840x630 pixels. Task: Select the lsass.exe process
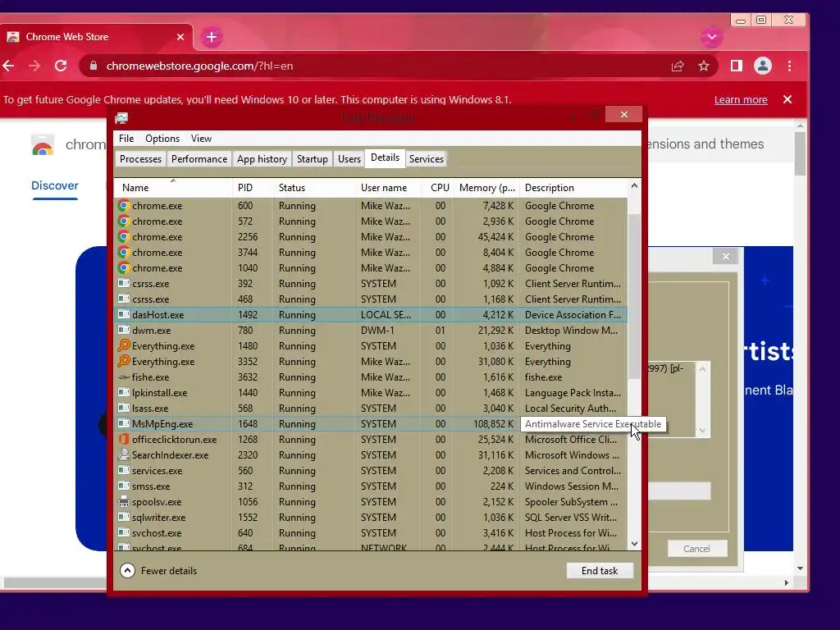pyautogui.click(x=371, y=409)
